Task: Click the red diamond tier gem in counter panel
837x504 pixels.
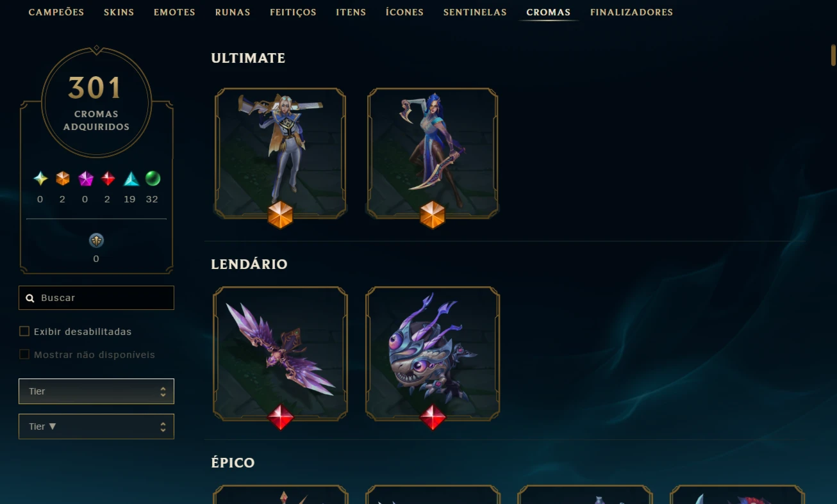Action: pos(108,179)
